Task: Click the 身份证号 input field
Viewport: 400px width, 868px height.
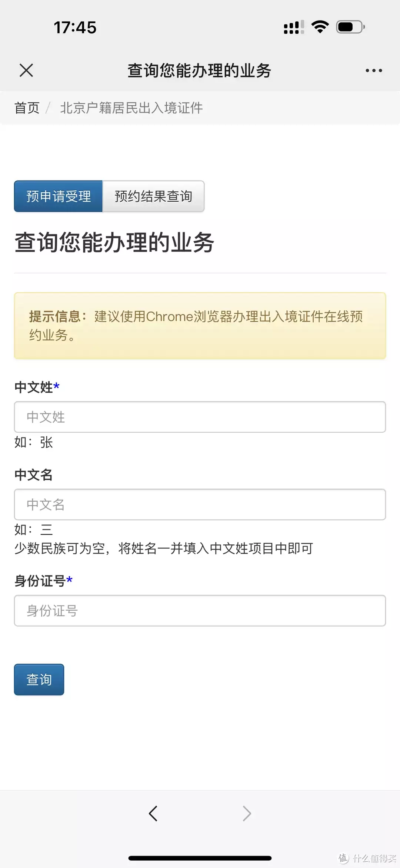Action: coord(200,611)
